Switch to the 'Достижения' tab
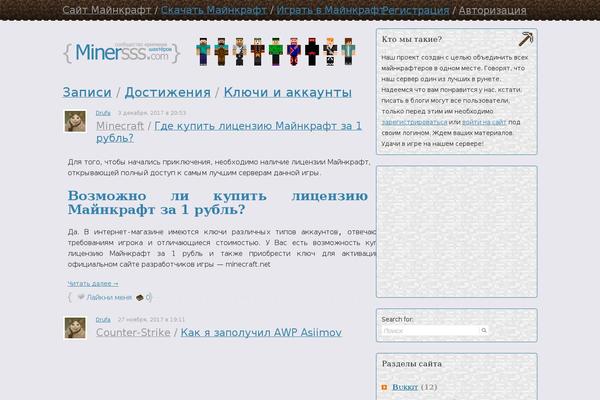600x400 pixels. [x=168, y=92]
